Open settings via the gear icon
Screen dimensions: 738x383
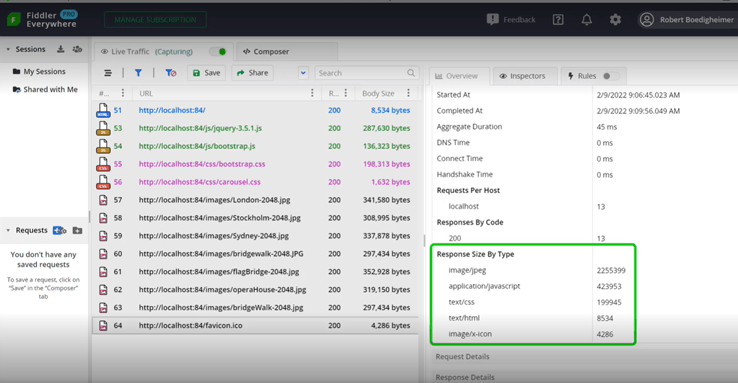615,20
